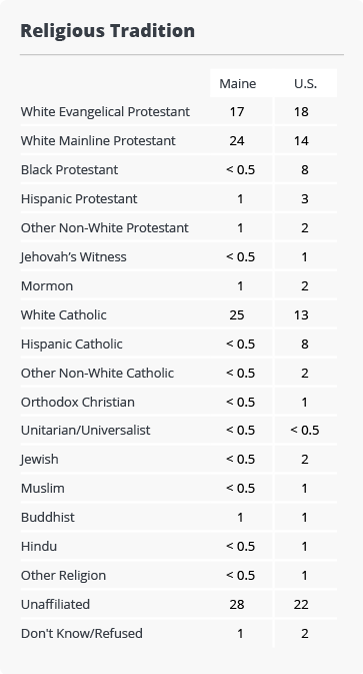Click the Buddhist row label
363x674 pixels.
point(48,517)
